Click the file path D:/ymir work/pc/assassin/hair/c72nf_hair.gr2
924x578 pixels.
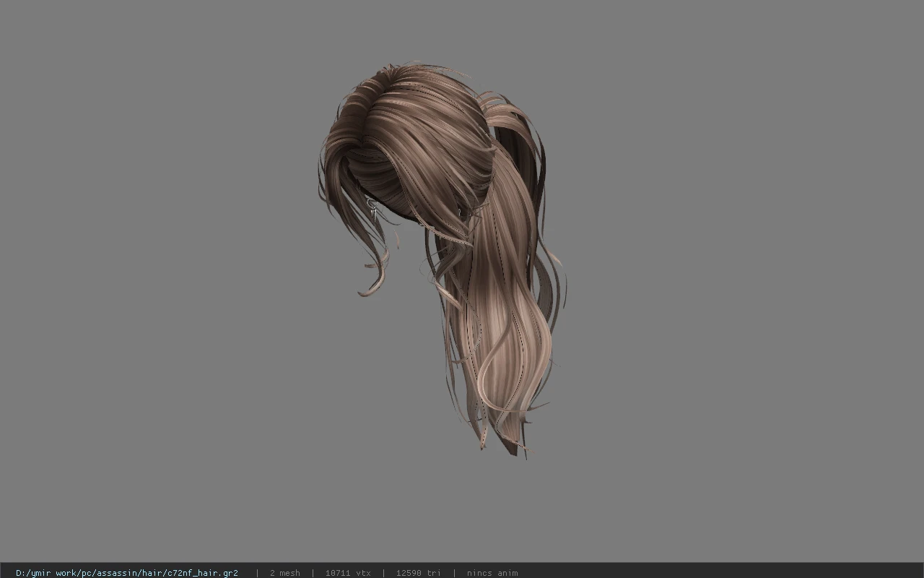[127, 573]
